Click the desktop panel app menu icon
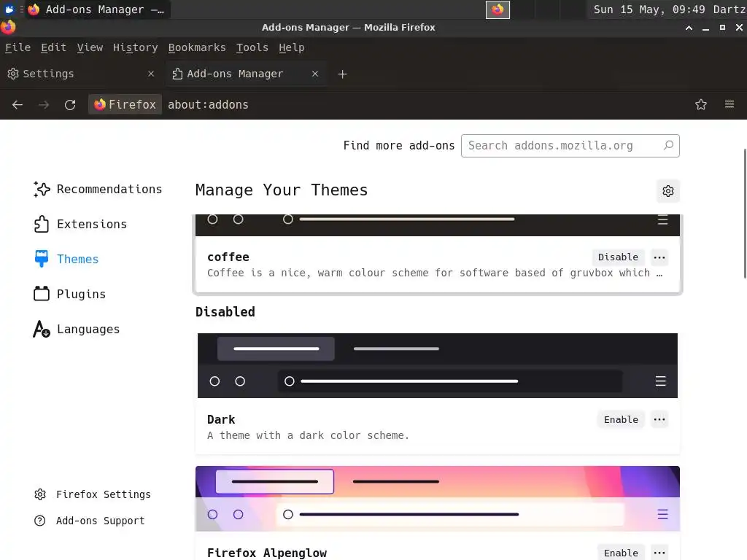The image size is (747, 560). pos(9,9)
